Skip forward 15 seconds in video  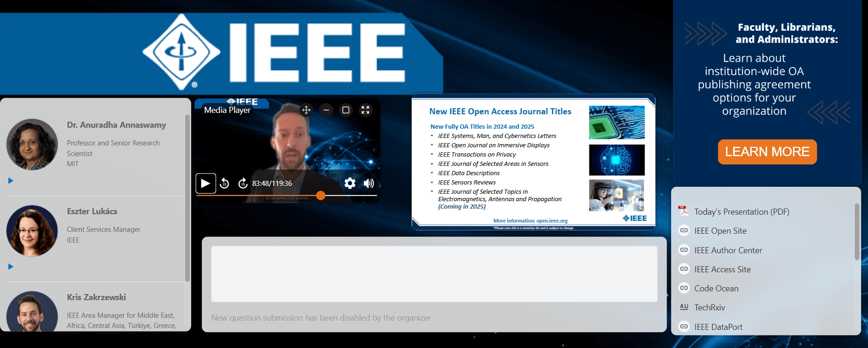point(242,184)
